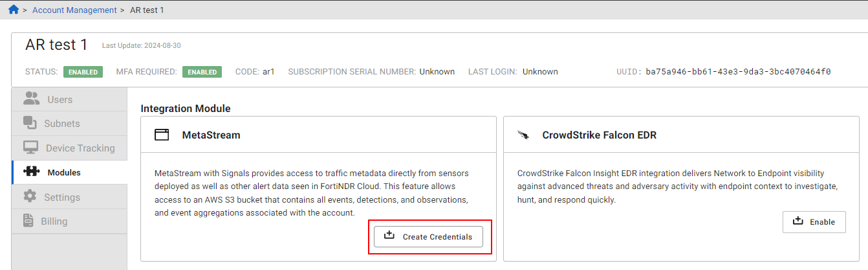Click the MetaStream window icon
The image size is (868, 270).
(162, 135)
